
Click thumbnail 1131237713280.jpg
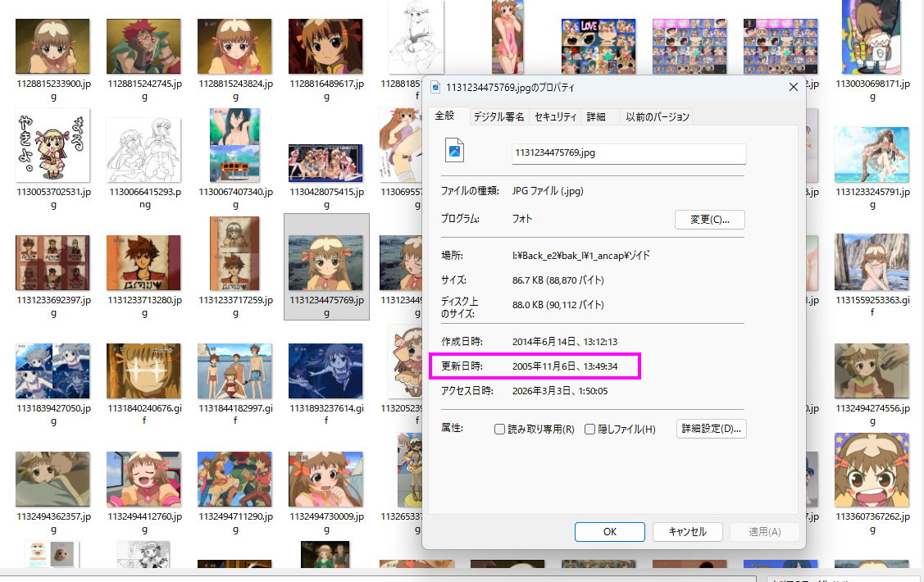[144, 256]
